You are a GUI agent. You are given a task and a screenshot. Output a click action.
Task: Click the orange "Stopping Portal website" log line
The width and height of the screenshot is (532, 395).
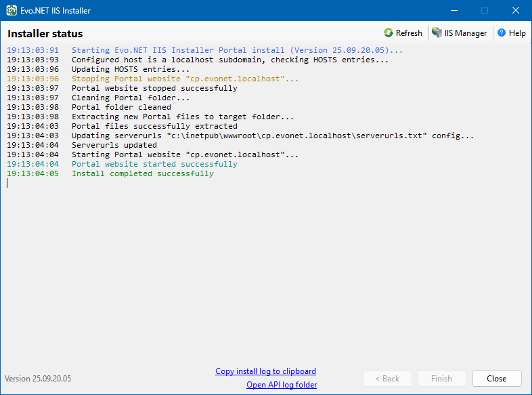click(185, 79)
